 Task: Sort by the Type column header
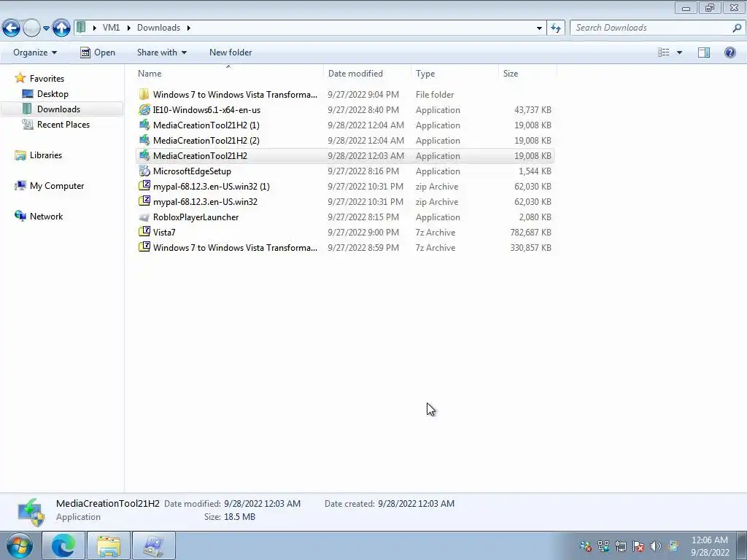click(454, 74)
